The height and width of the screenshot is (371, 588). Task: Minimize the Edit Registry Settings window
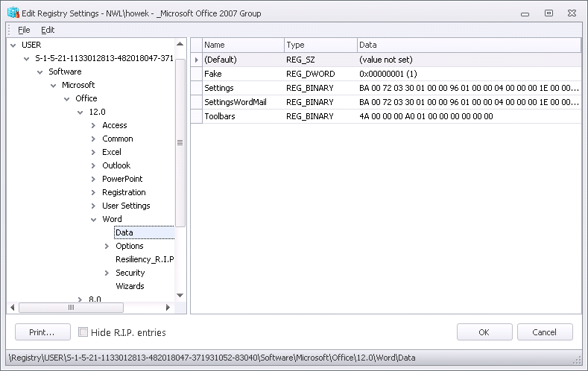(525, 14)
